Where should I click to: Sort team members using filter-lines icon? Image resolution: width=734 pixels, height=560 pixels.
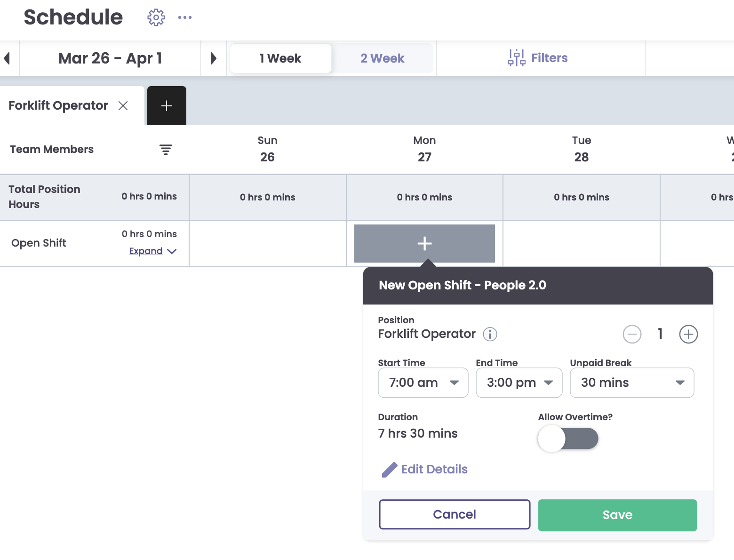pos(166,150)
